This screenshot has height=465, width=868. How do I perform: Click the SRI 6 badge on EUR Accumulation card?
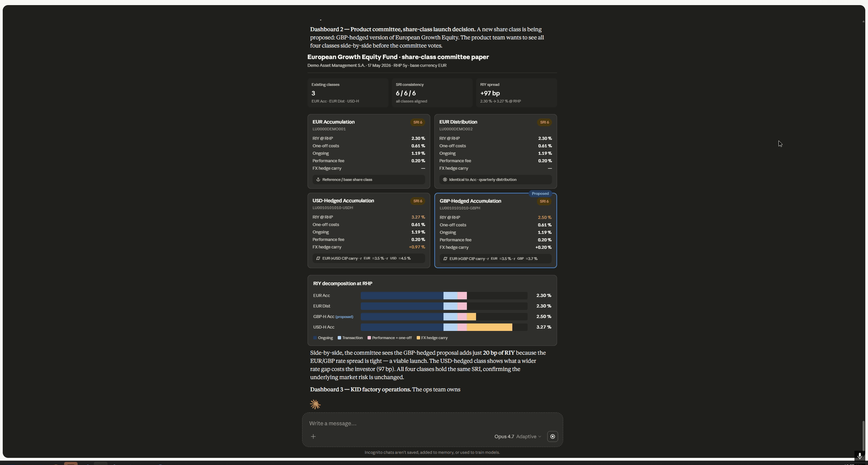[418, 122]
